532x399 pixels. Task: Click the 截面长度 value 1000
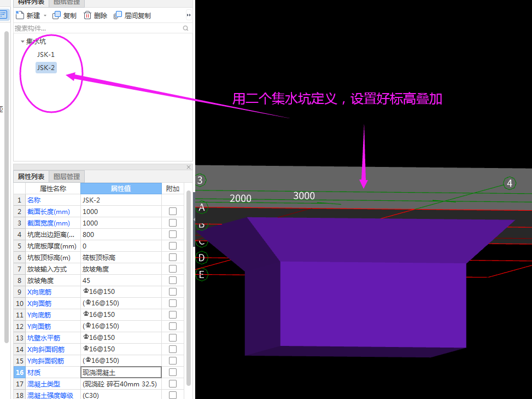click(121, 212)
